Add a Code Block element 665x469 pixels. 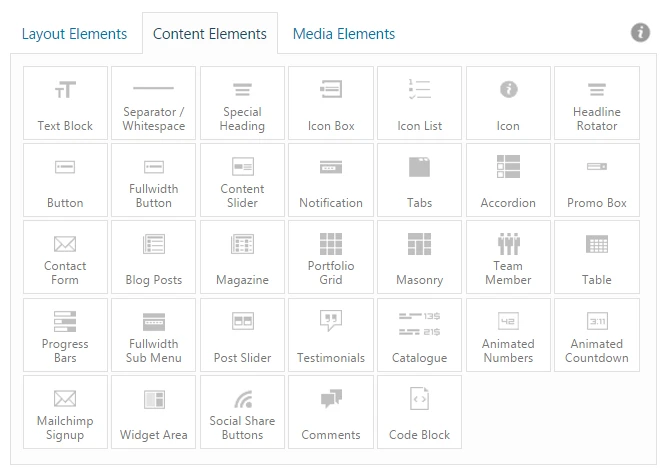pyautogui.click(x=419, y=412)
